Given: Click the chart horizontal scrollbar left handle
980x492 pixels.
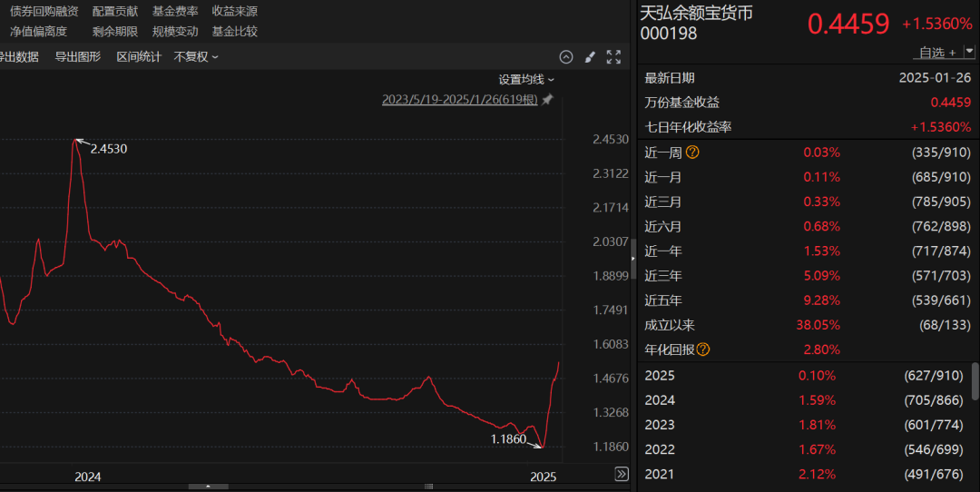Looking at the screenshot, I should point(208,487).
